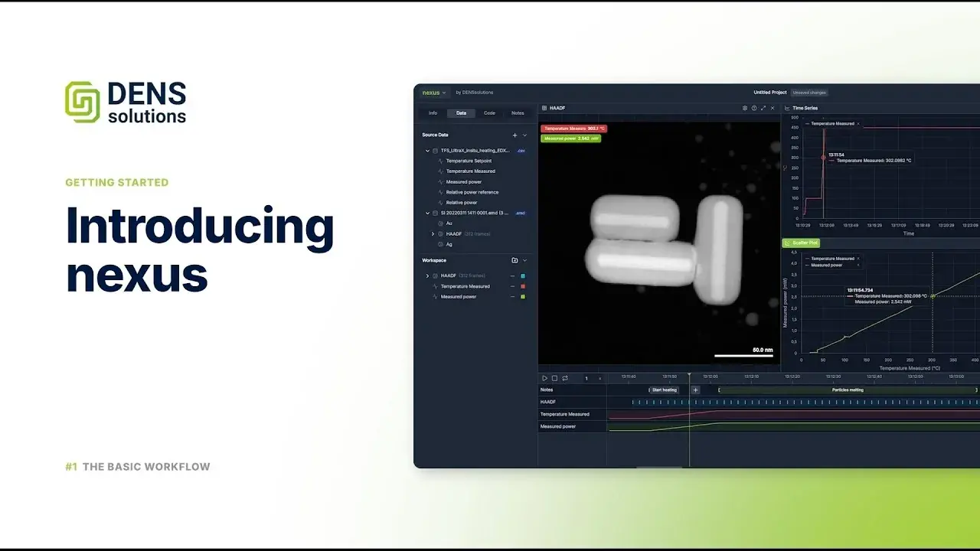Add a note with the timeline plus button
The height and width of the screenshot is (551, 980).
(x=695, y=390)
